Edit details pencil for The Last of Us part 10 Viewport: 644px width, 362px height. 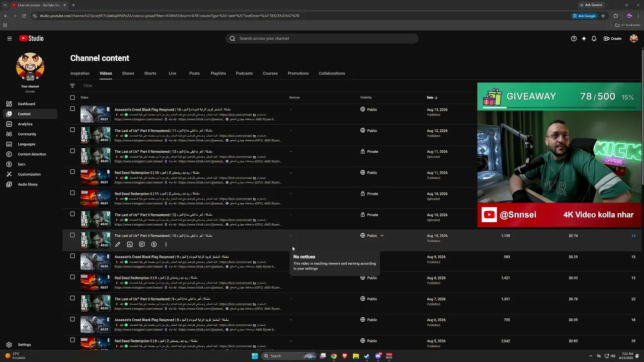pos(118,244)
